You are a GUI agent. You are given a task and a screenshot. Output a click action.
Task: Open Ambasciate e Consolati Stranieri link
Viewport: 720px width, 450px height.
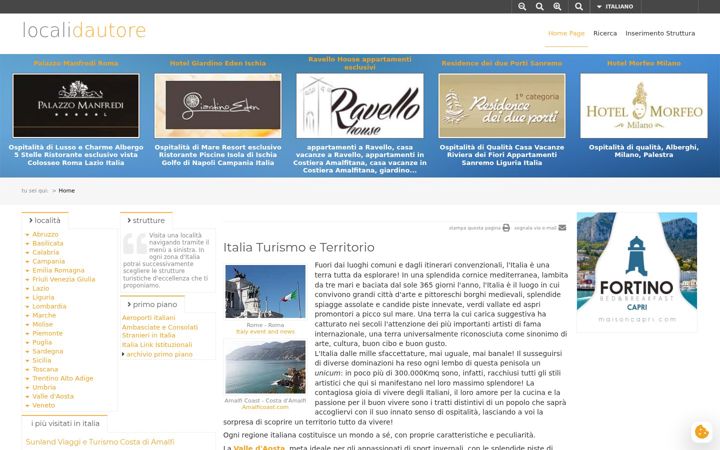pyautogui.click(x=160, y=331)
